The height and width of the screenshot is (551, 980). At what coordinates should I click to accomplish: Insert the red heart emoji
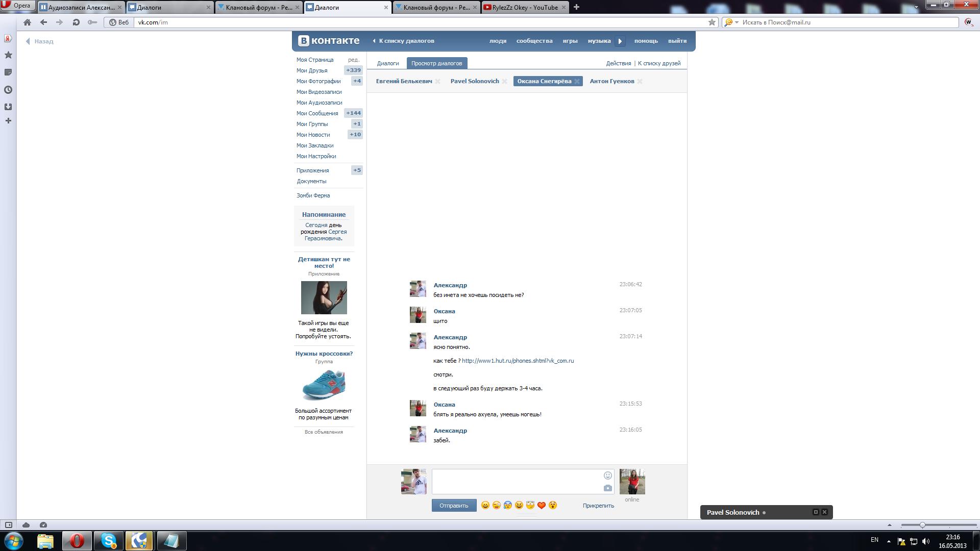click(x=542, y=505)
